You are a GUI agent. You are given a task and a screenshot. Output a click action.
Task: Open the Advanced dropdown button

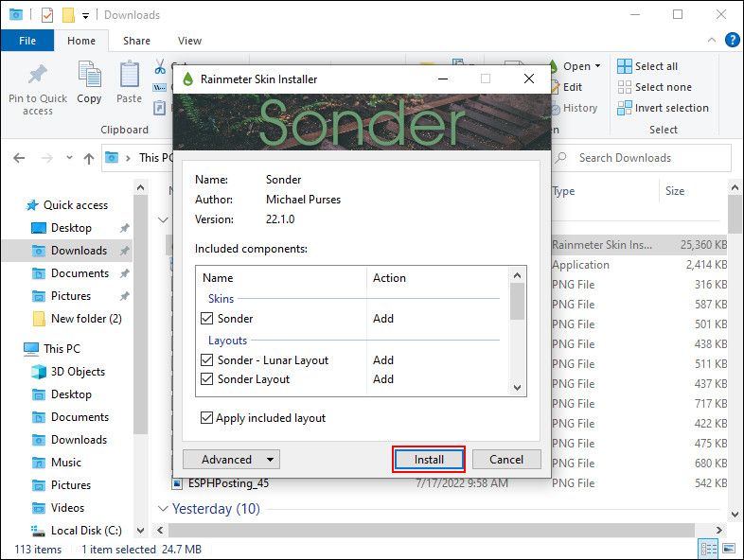pyautogui.click(x=231, y=459)
